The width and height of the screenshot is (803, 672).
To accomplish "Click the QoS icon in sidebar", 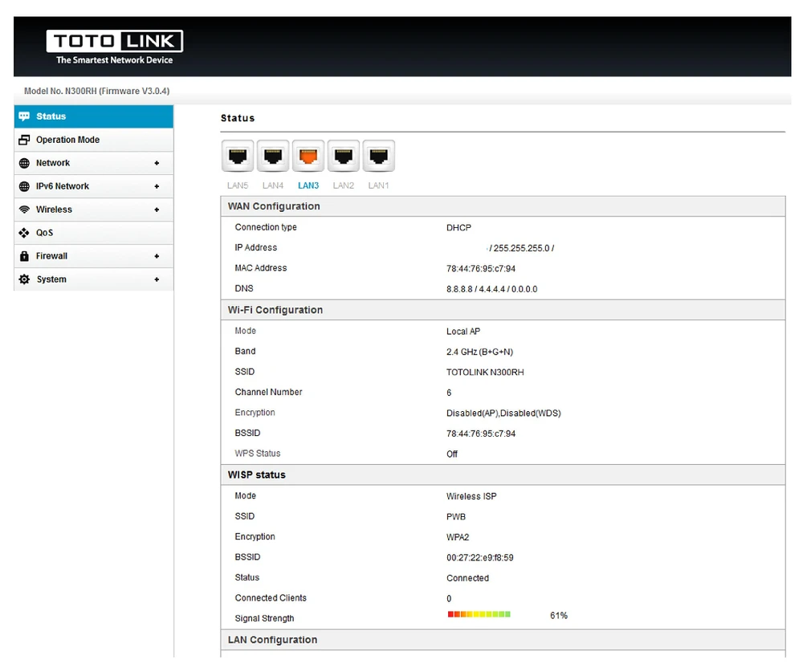I will pos(24,233).
